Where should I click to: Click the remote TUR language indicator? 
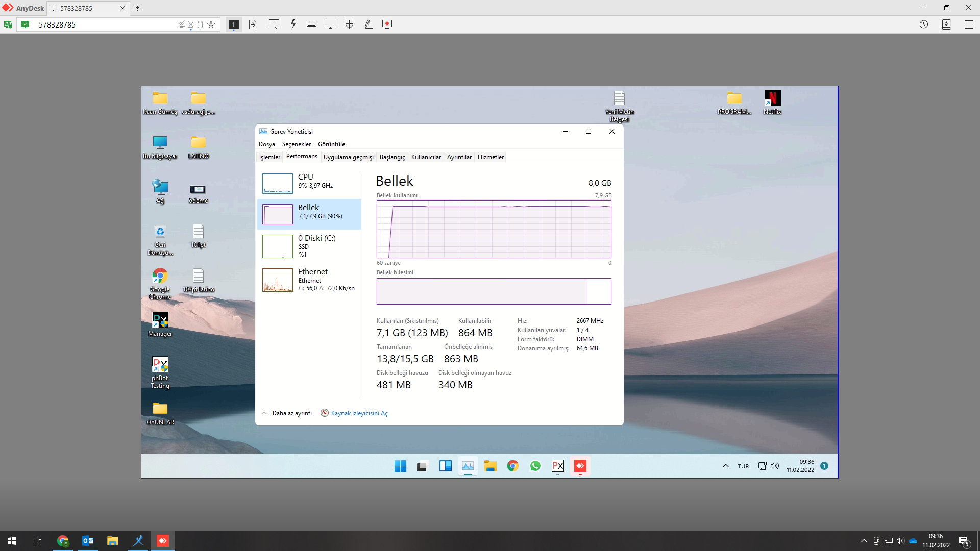[x=743, y=466]
